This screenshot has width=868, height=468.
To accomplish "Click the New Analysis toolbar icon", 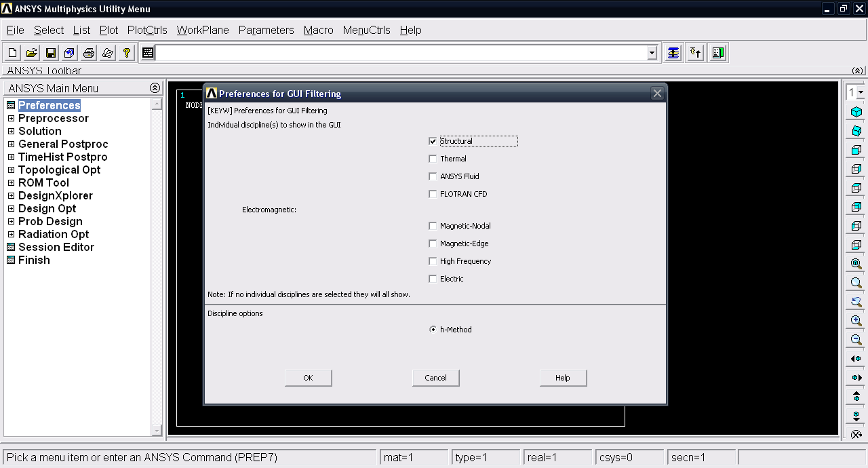I will 12,53.
